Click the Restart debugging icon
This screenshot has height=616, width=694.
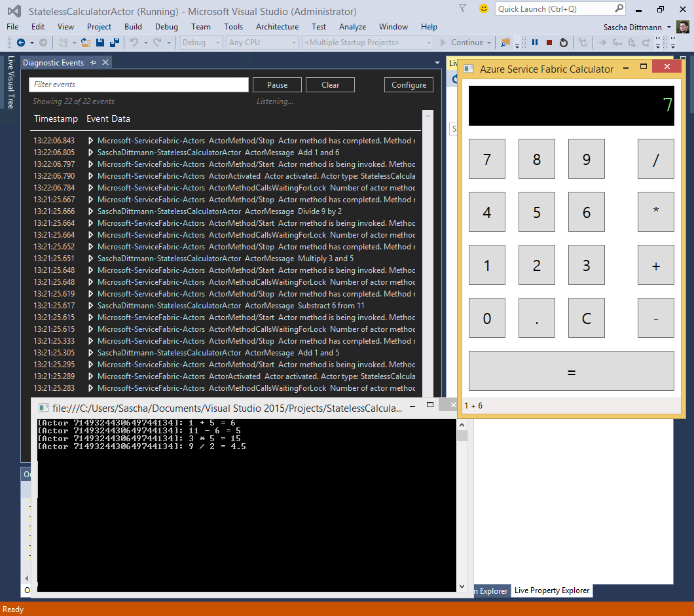pyautogui.click(x=564, y=43)
